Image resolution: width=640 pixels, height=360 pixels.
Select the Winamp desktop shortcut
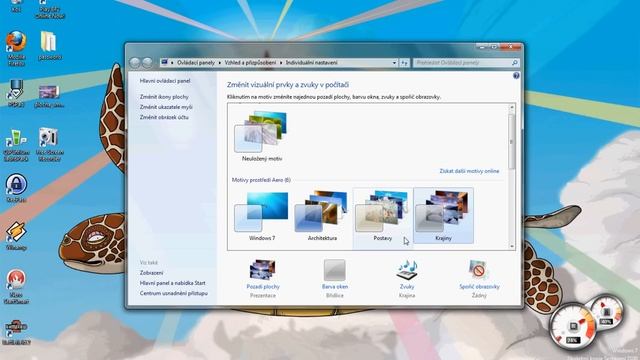coord(16,236)
